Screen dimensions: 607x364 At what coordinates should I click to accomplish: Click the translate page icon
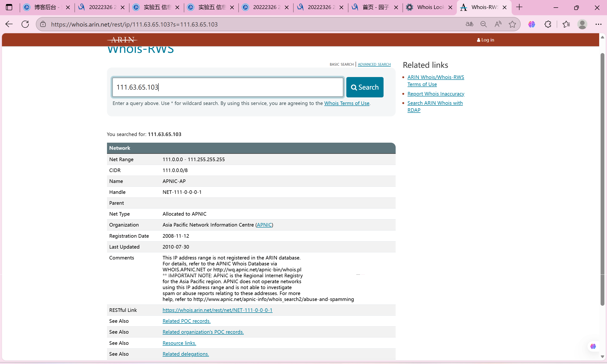[469, 24]
